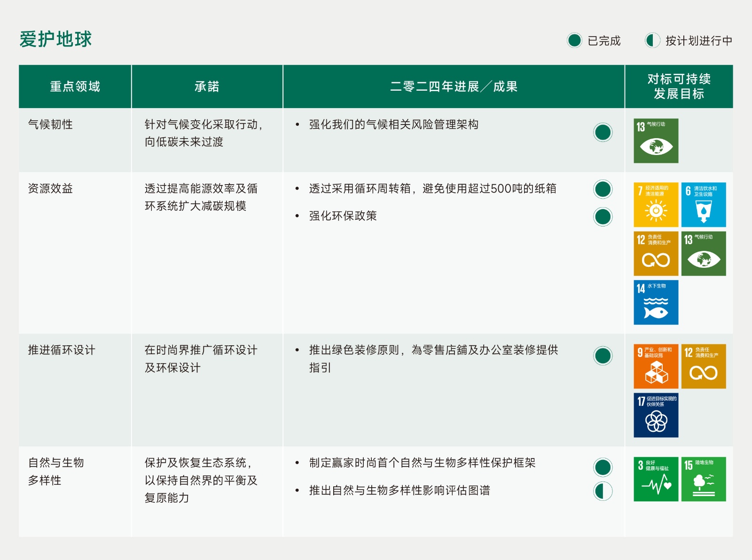Click the 承諾 column header
This screenshot has height=560, width=752.
pos(207,86)
